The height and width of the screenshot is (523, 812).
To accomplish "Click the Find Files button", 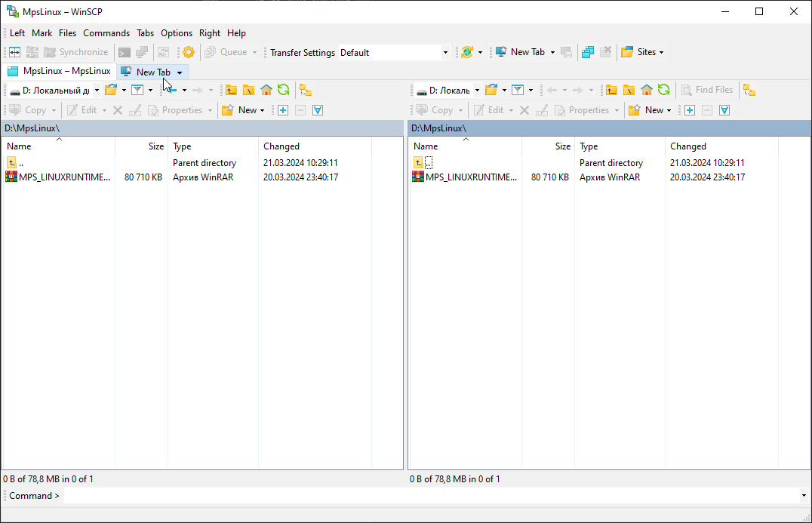I will tap(707, 90).
